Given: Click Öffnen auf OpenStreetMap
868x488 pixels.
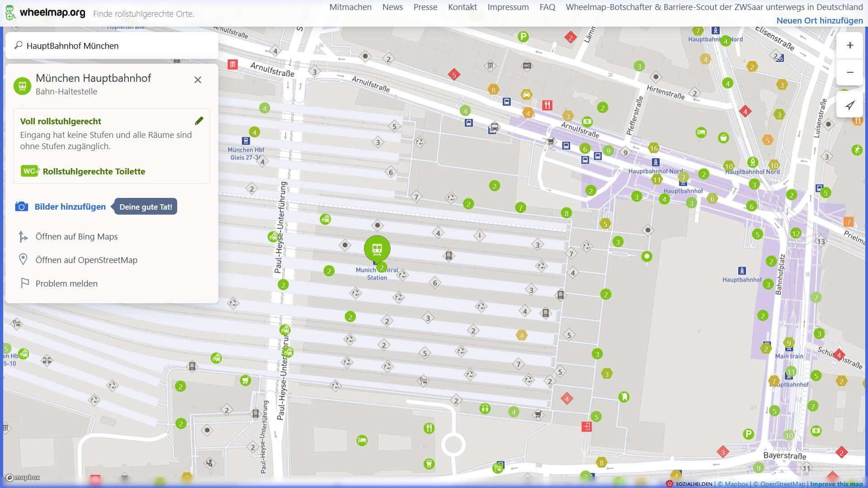Looking at the screenshot, I should tap(86, 260).
